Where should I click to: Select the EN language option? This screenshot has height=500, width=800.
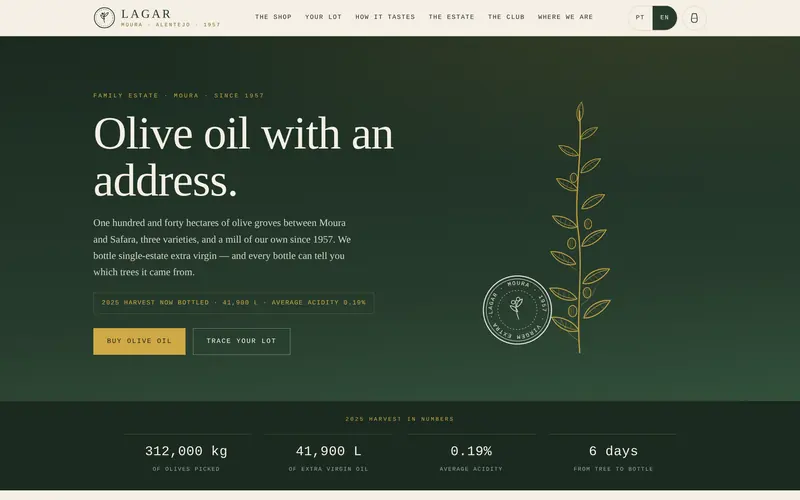(664, 18)
